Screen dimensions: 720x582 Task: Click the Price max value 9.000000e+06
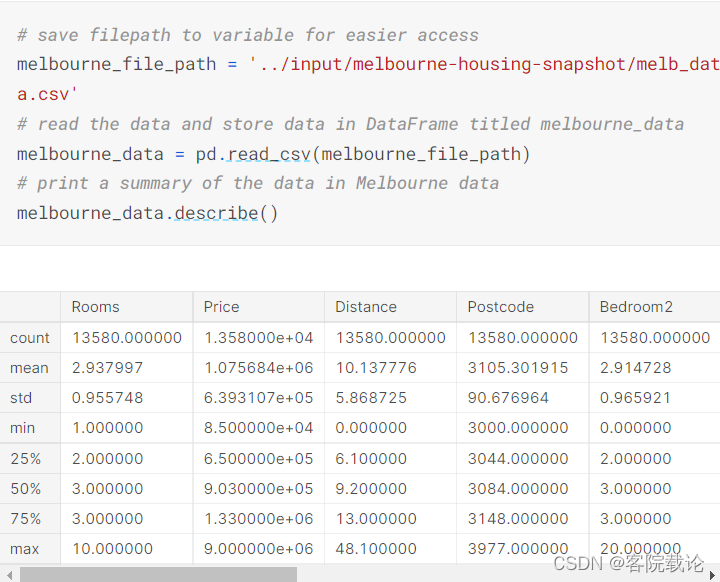(259, 549)
